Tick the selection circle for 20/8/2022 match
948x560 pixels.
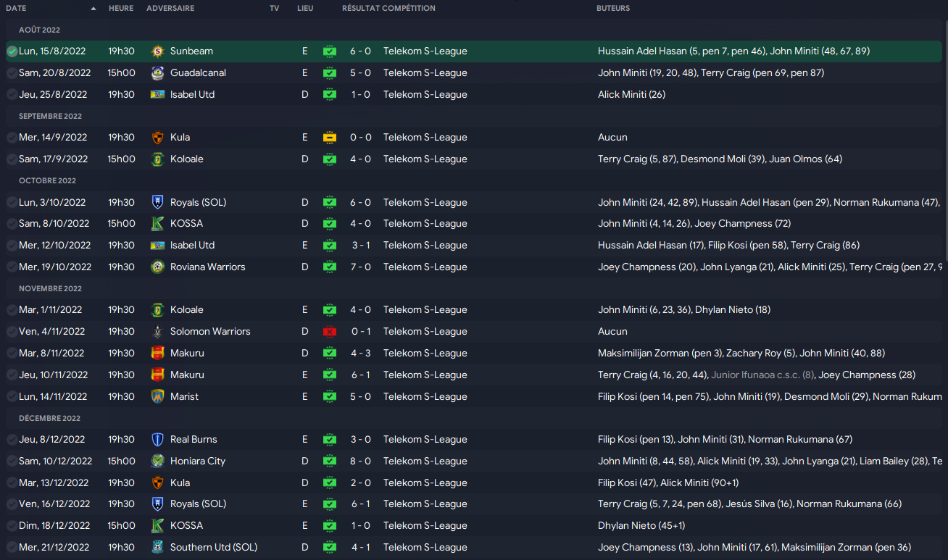[x=12, y=73]
